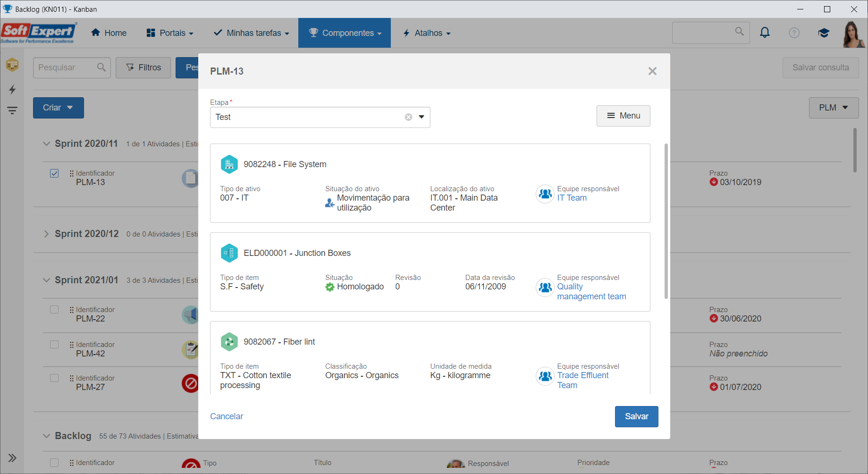
Task: Click the PLM-27 identifier text
Action: 90,387
